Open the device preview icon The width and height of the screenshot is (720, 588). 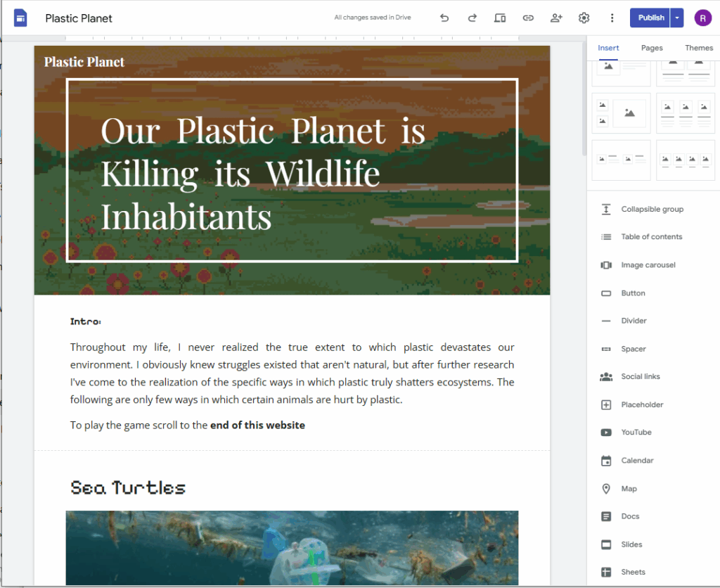(x=500, y=18)
